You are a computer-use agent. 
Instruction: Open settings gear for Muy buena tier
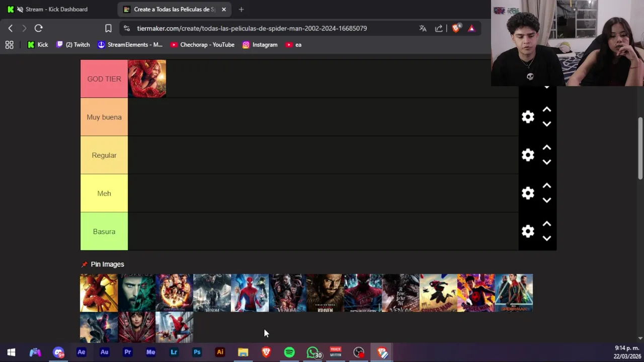click(528, 117)
